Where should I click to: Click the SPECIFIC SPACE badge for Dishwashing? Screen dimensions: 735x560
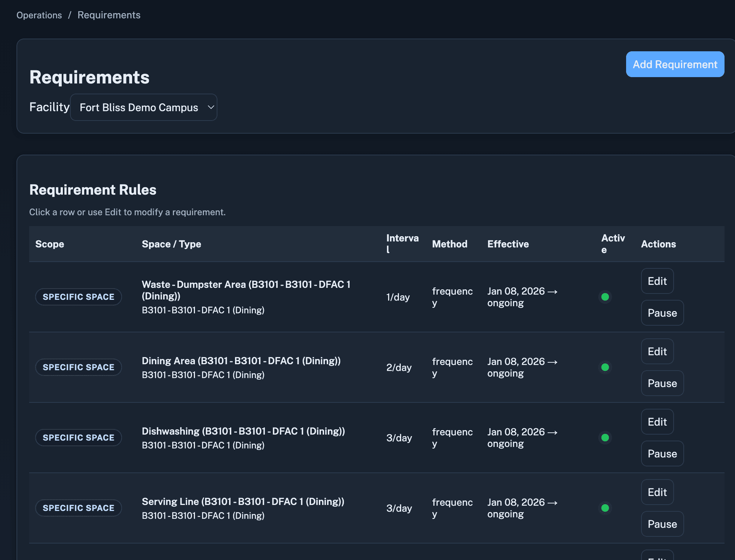pos(78,437)
